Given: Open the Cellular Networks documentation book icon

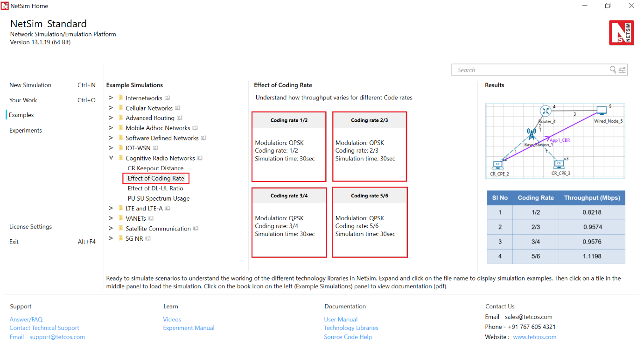Looking at the screenshot, I should (178, 108).
